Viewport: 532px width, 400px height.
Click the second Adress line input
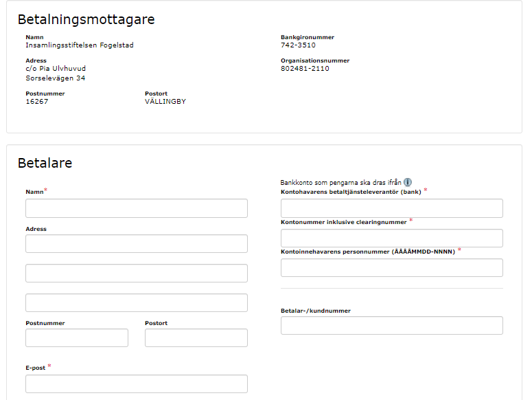pos(137,273)
